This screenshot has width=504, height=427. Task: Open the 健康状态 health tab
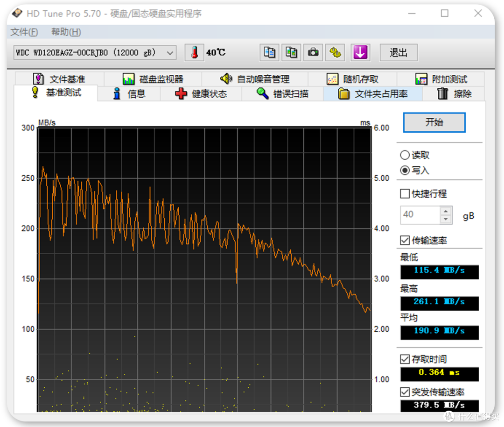201,94
